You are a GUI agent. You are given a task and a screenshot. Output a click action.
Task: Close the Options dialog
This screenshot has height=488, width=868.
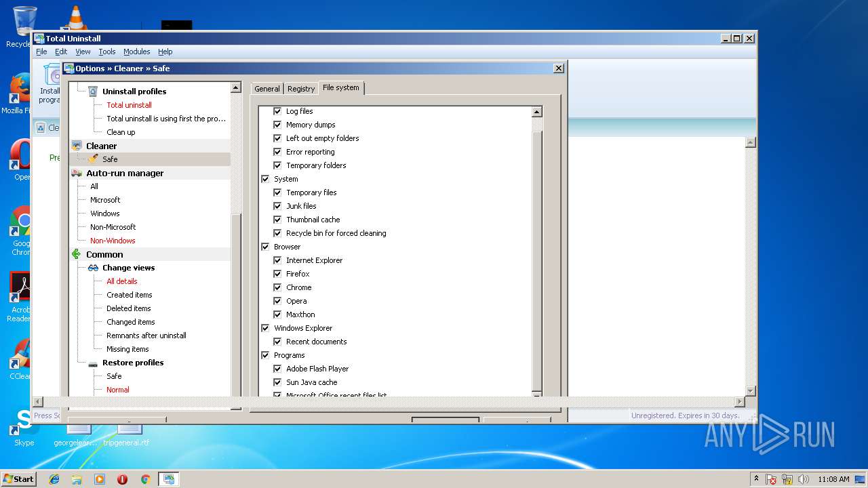pyautogui.click(x=559, y=68)
